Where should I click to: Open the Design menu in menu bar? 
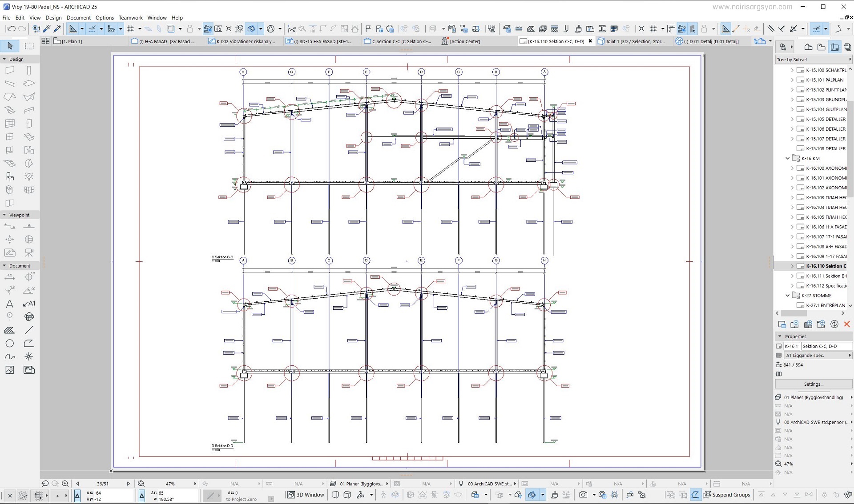coord(53,17)
